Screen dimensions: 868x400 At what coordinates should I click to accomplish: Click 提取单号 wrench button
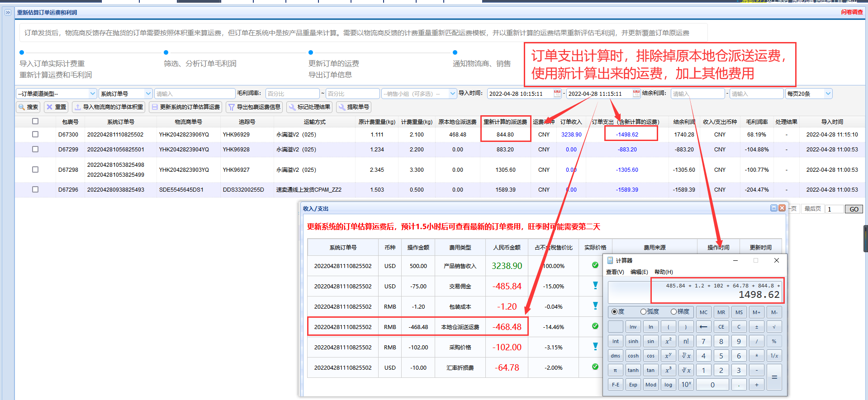point(354,107)
